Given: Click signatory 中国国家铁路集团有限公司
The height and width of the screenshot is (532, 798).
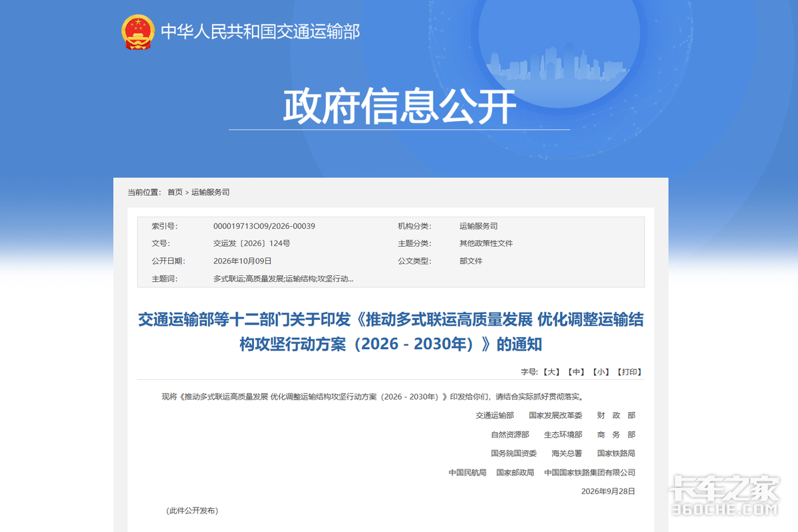Looking at the screenshot, I should tap(590, 473).
